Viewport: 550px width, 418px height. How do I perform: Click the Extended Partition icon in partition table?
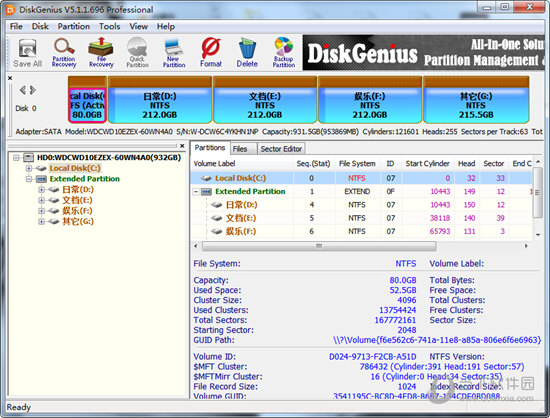[x=206, y=191]
